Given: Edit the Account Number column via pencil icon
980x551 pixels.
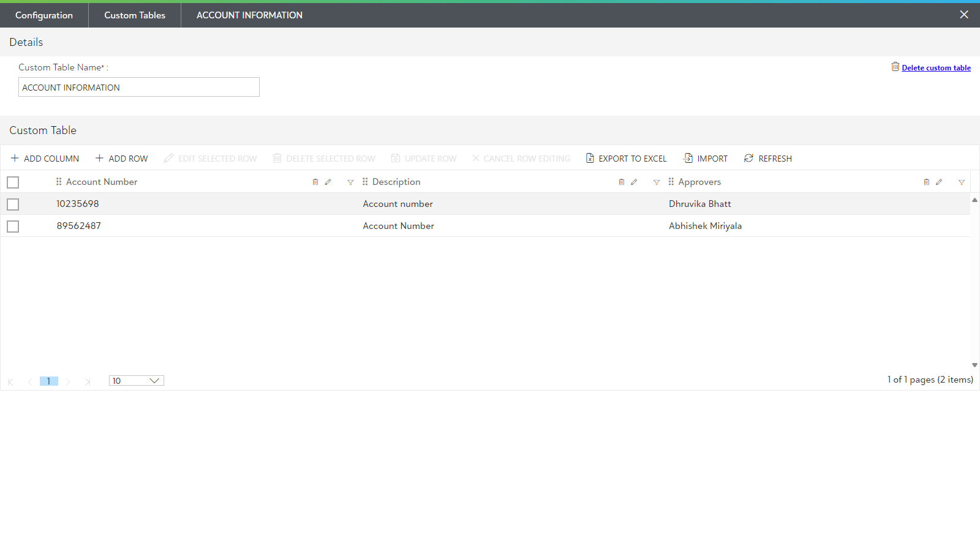Looking at the screenshot, I should click(x=328, y=182).
